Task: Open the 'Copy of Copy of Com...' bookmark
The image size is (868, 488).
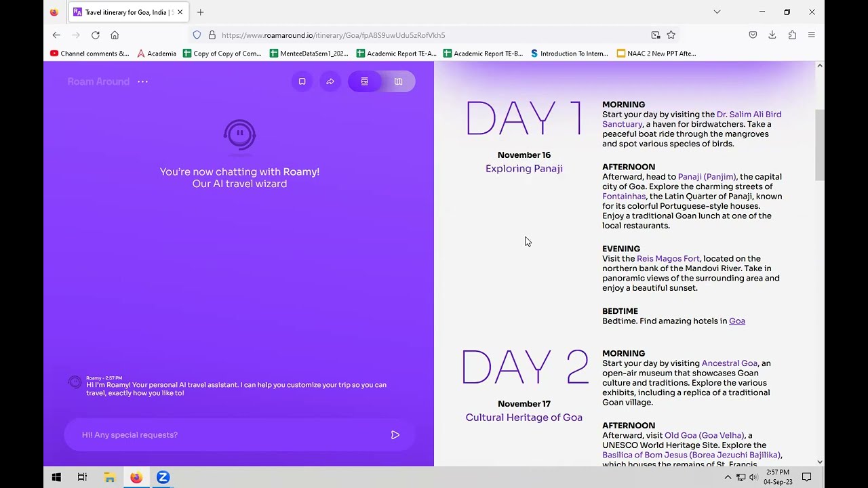Action: (222, 54)
